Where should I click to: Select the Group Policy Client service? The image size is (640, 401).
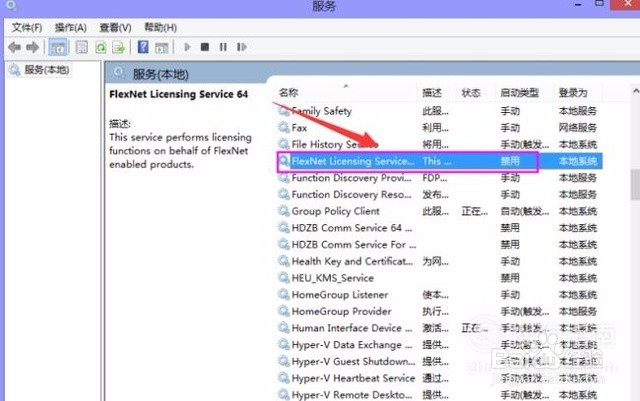coord(438,212)
